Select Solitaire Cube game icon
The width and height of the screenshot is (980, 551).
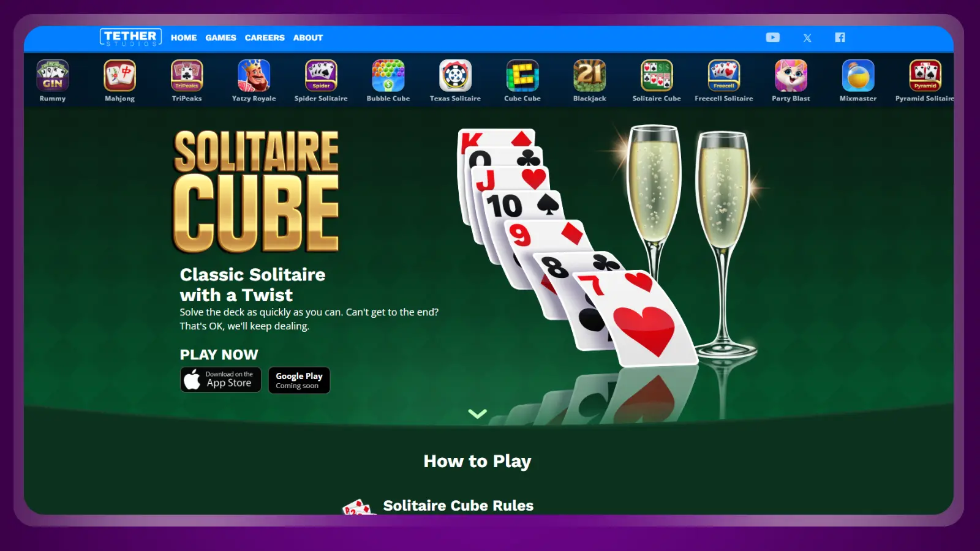pyautogui.click(x=657, y=76)
